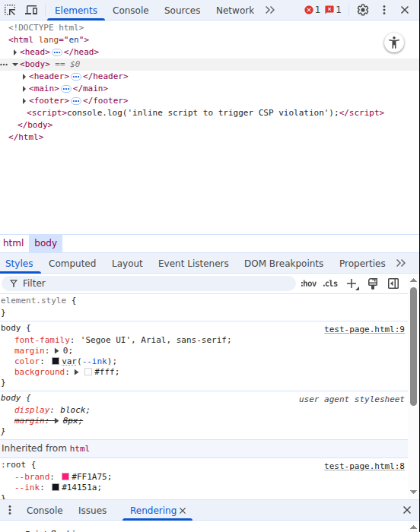The height and width of the screenshot is (532, 420).
Task: Open the #fff background color swatch
Action: click(88, 372)
